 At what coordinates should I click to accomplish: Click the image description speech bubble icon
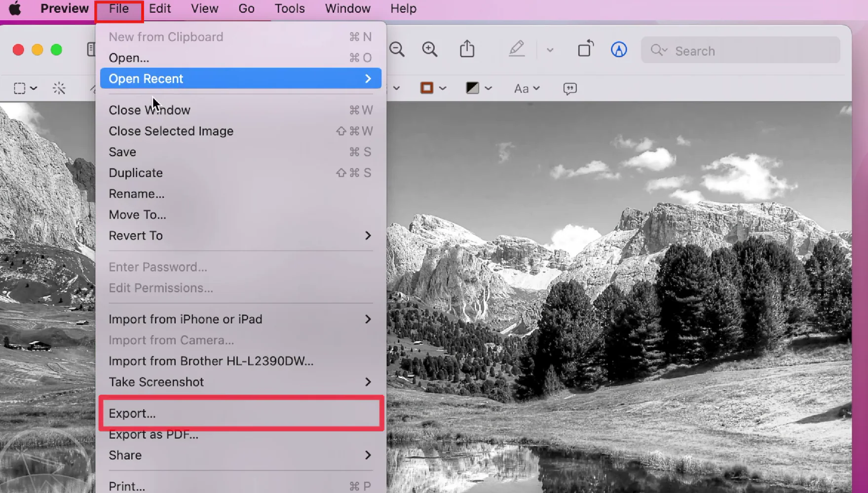570,89
